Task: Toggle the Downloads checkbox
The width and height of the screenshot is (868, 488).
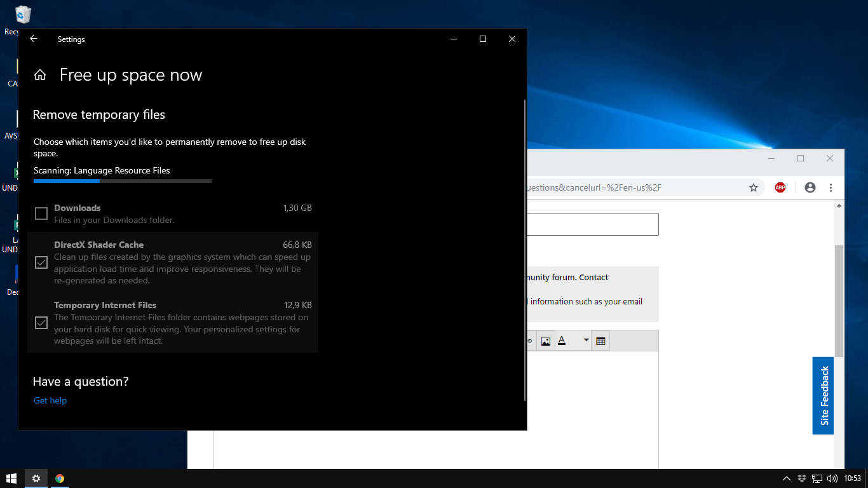Action: (x=41, y=213)
